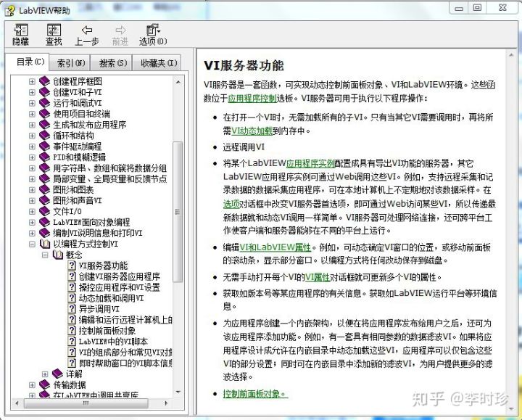This screenshot has height=420, width=522.
Task: Open the 选项 dialog link in text
Action: click(x=231, y=204)
